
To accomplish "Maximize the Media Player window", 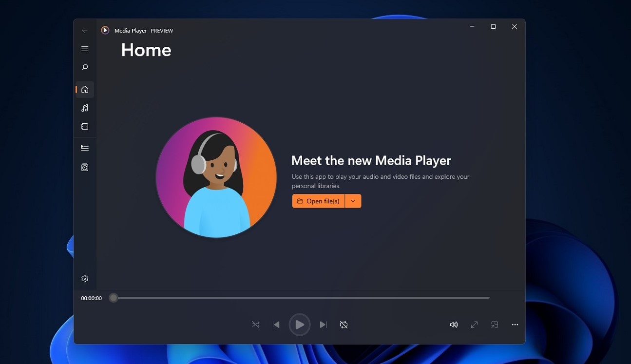I will coord(493,27).
